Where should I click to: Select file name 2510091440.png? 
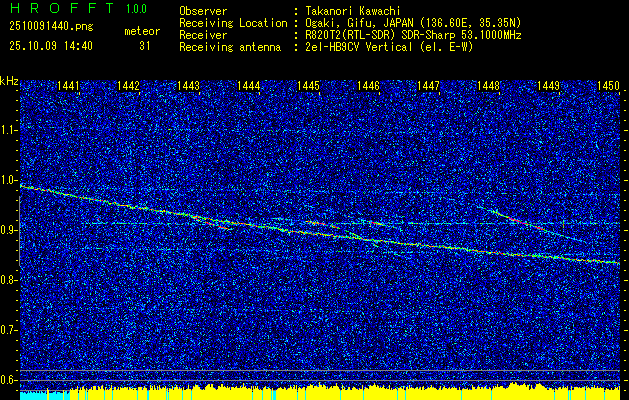point(51,27)
